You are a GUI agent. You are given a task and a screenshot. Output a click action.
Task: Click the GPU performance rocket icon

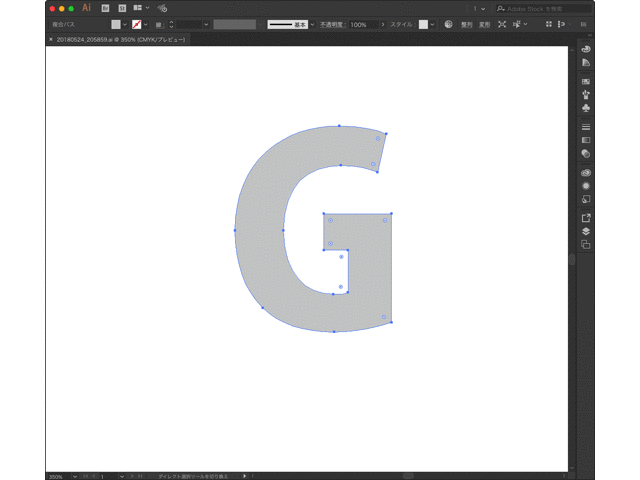click(x=162, y=8)
